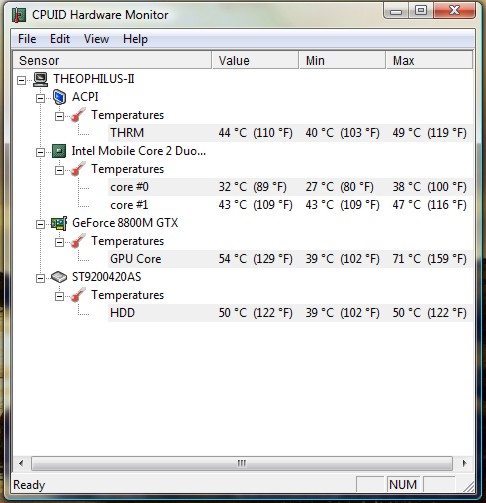Click the ST9200420AS hard drive icon

coord(59,277)
